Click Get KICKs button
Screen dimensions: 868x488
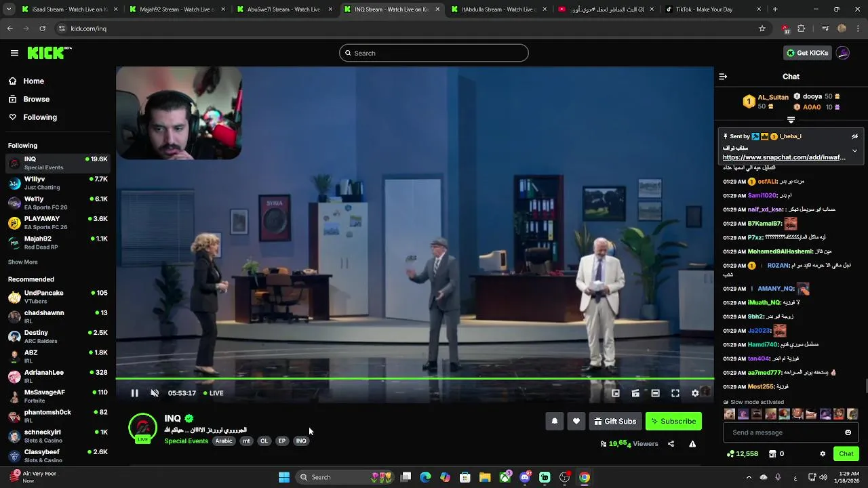(807, 53)
